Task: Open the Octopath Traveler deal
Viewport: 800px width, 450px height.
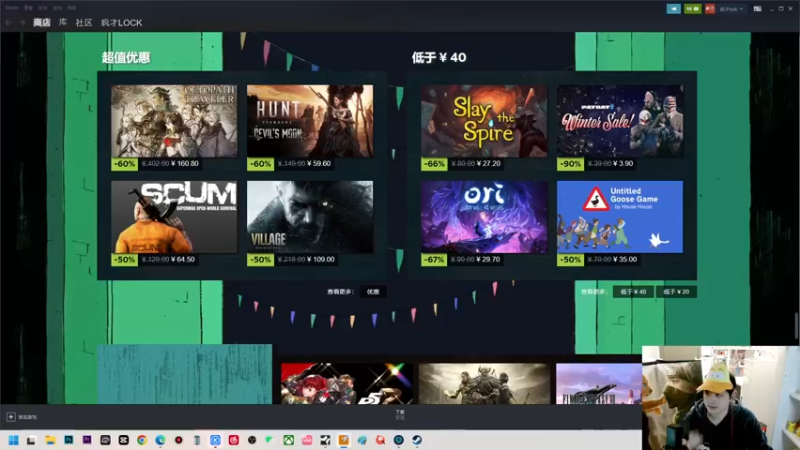Action: pos(174,121)
